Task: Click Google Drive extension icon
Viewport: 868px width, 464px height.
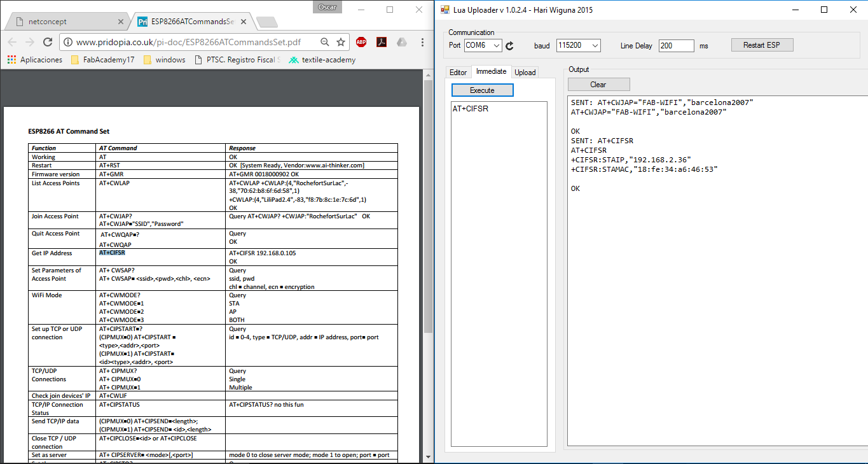Action: pos(402,42)
